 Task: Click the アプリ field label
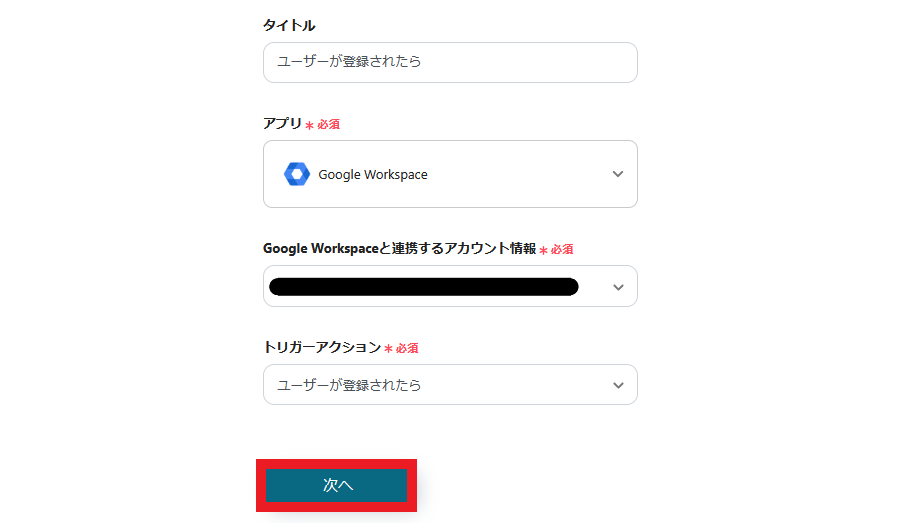coord(282,124)
